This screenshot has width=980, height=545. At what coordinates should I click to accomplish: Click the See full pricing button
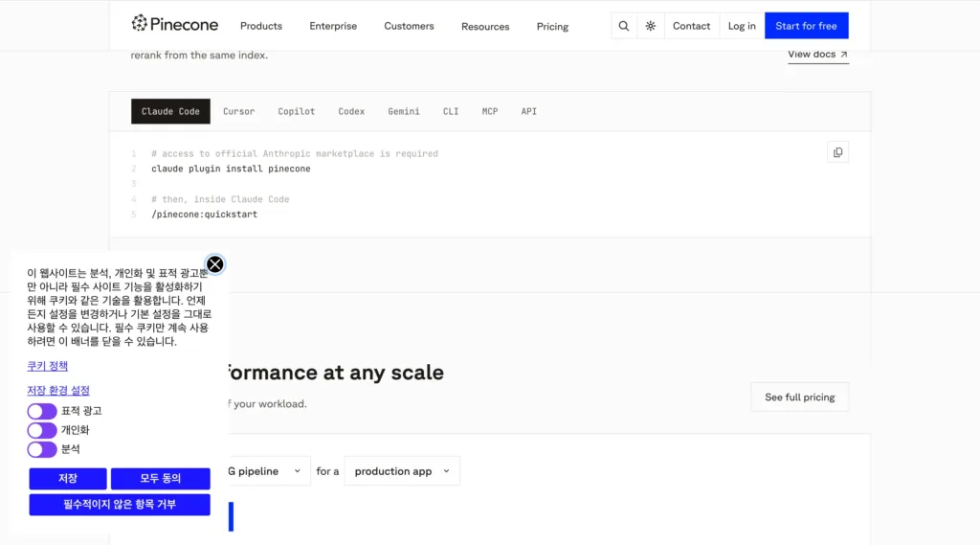pyautogui.click(x=799, y=397)
